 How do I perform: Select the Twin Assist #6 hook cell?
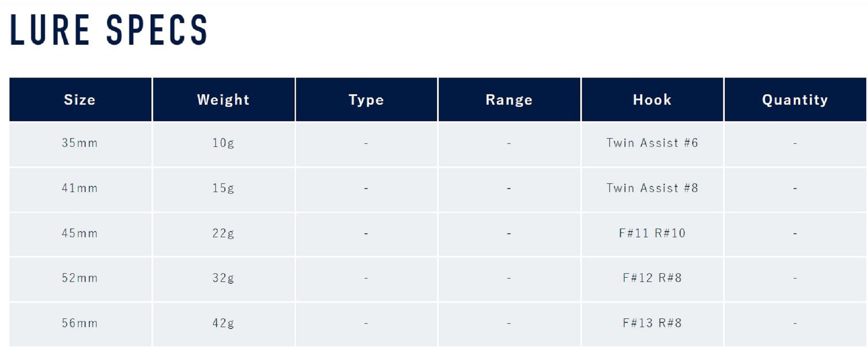click(x=652, y=143)
